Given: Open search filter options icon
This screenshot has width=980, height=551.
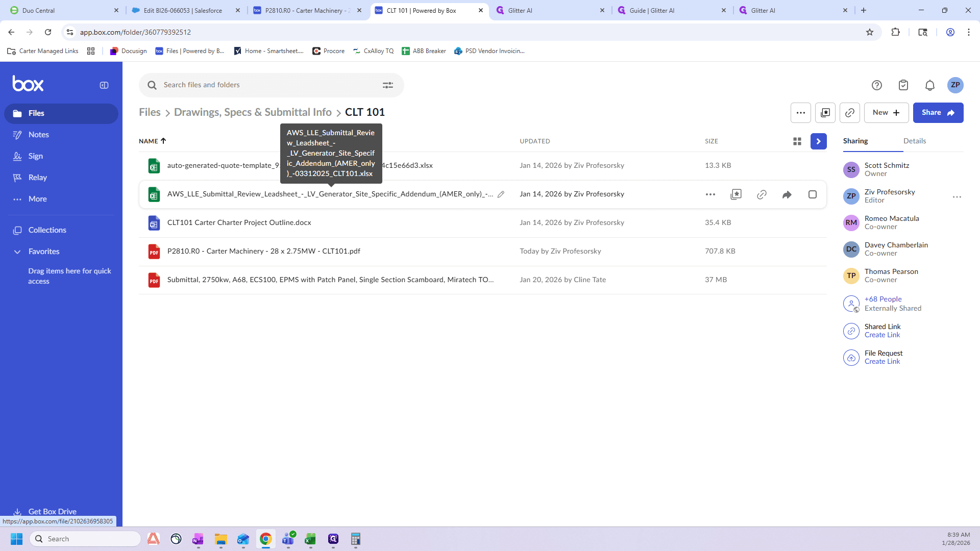Looking at the screenshot, I should coord(388,85).
